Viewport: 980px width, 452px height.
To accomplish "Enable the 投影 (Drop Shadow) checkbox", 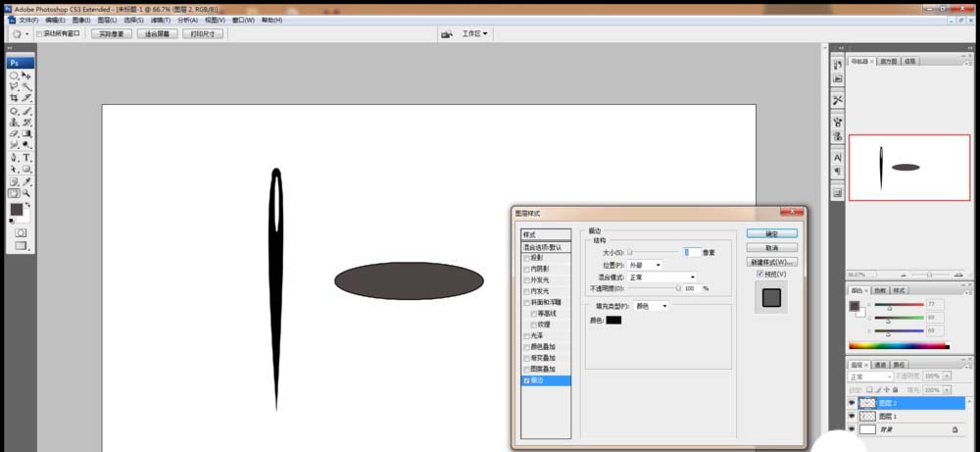I will 526,258.
